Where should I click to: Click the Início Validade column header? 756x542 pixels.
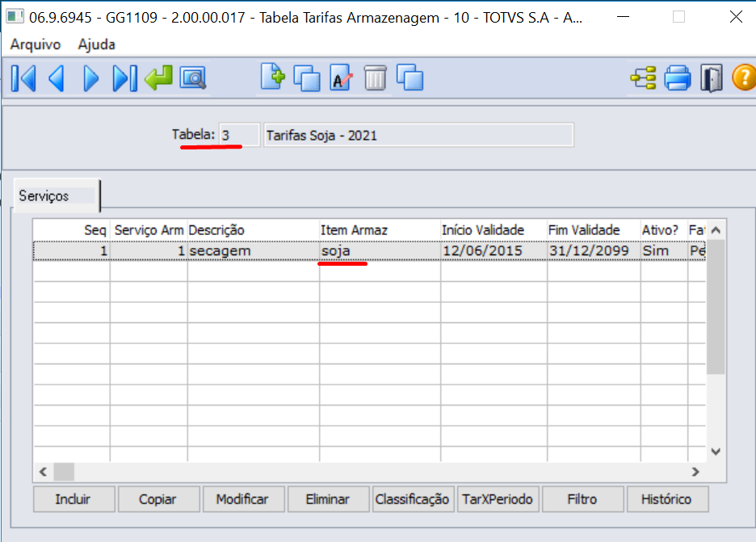(493, 230)
